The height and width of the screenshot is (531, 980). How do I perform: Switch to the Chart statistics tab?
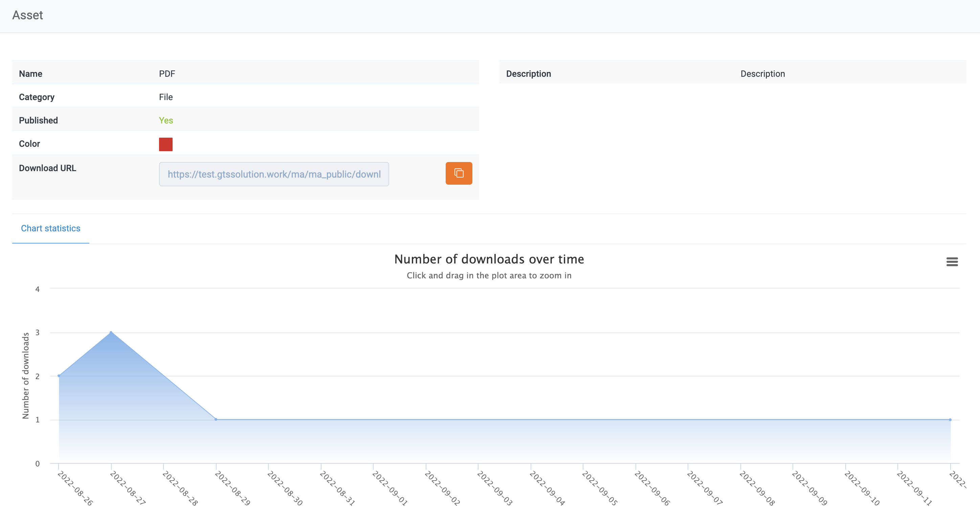51,228
